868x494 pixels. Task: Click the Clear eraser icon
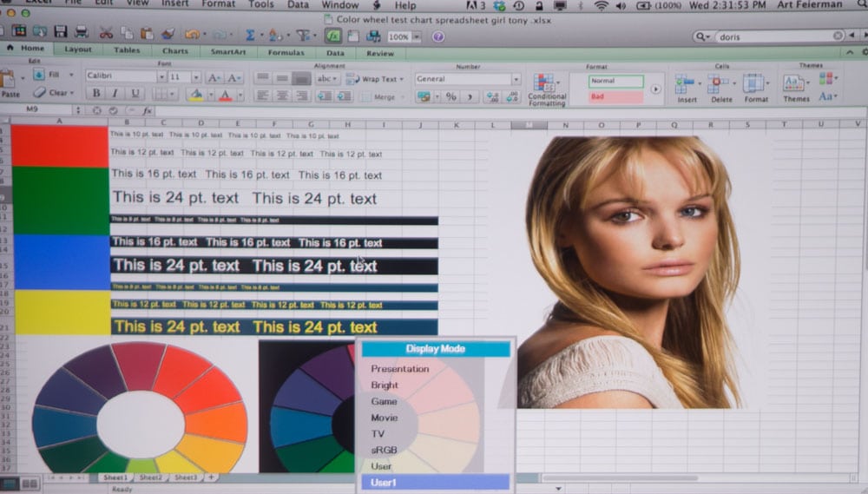[40, 92]
